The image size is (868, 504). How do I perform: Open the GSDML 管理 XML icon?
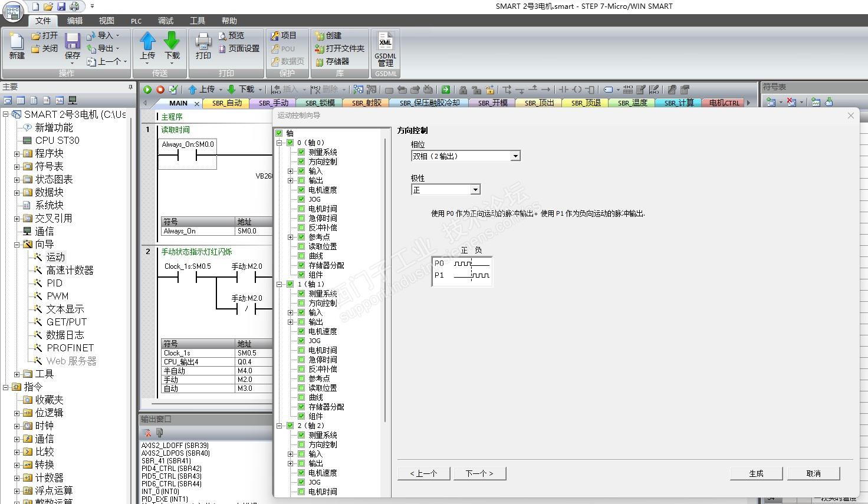point(385,41)
